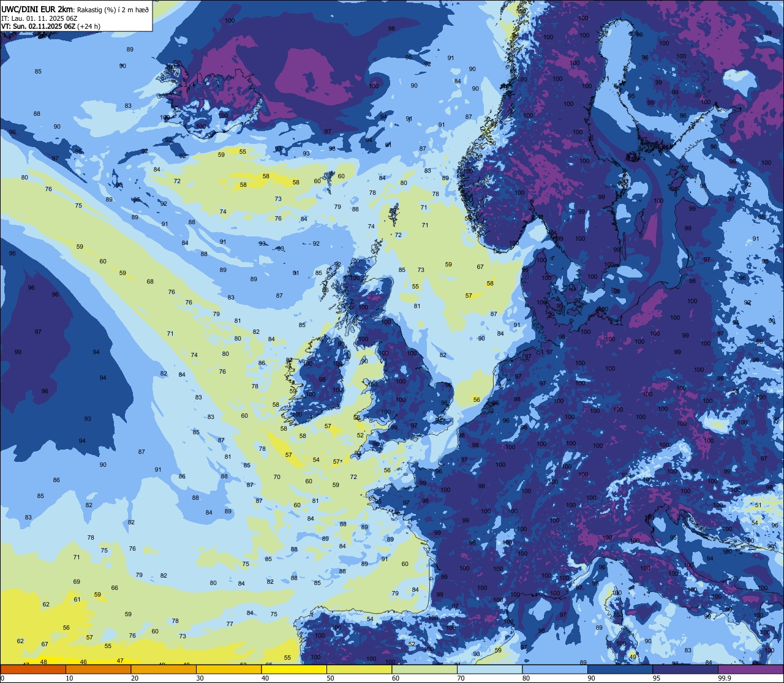Select the 'IT: Lau. 01. 11. 2025 06Z' line
Viewport: 784px width, 683px height.
coord(39,18)
